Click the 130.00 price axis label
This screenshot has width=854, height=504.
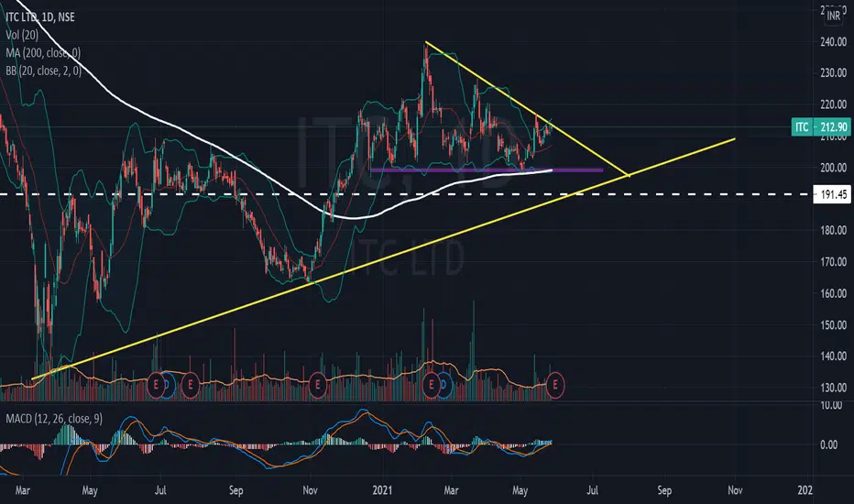click(x=833, y=388)
